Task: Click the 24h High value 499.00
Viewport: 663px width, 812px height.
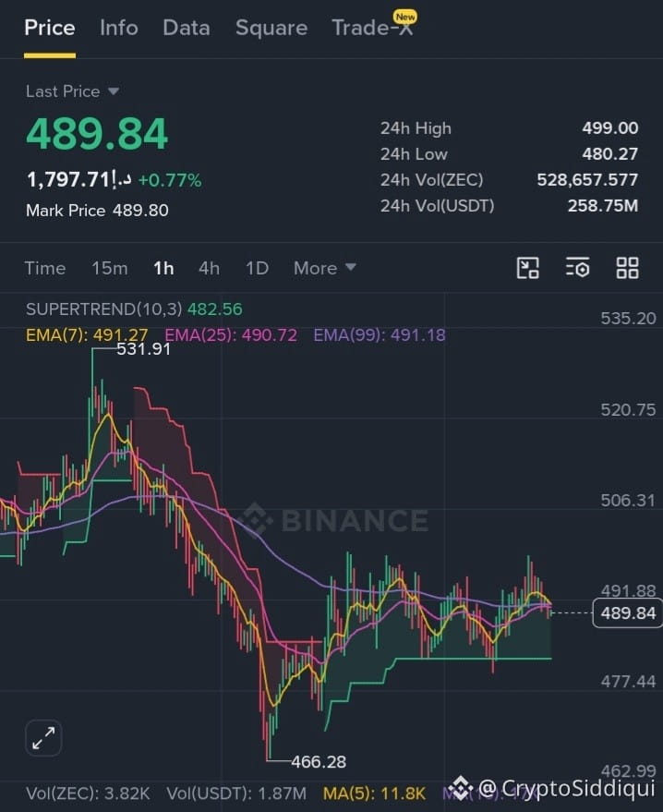Action: (610, 127)
